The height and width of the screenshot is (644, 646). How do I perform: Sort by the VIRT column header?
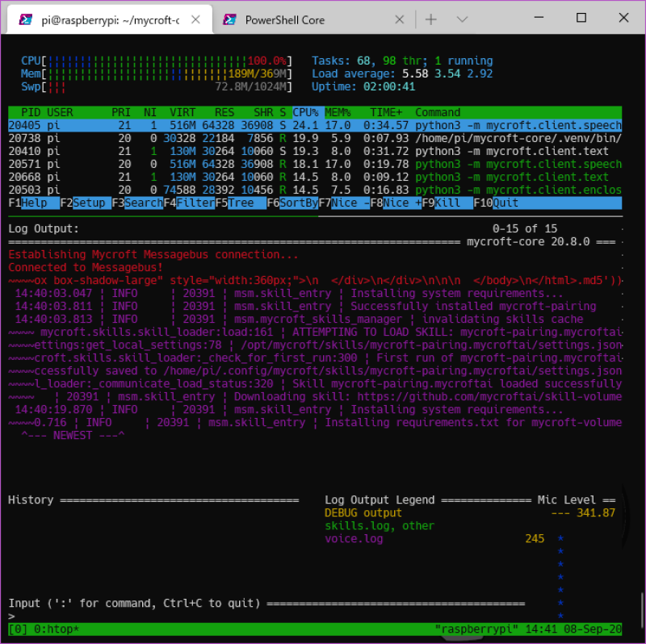(x=182, y=112)
